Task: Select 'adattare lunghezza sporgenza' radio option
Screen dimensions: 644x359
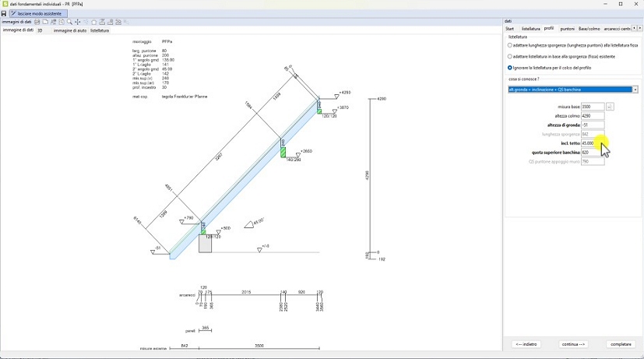Action: point(510,45)
